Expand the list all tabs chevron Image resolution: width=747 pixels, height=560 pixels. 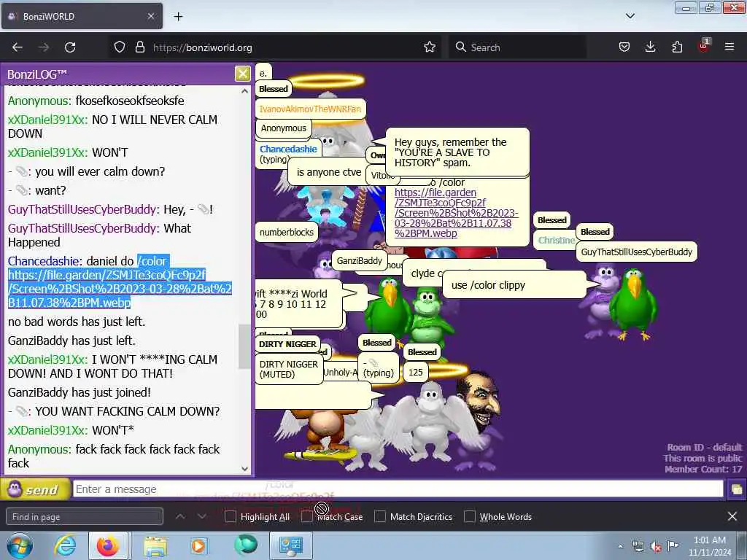point(630,16)
